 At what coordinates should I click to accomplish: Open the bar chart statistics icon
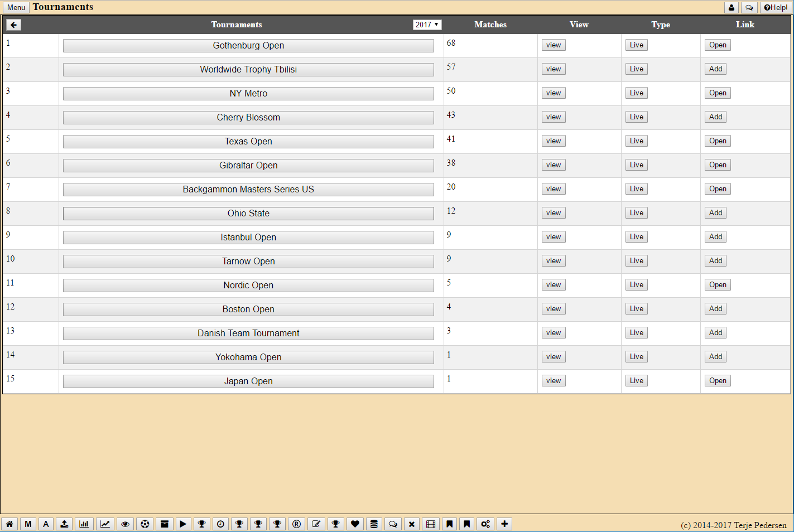point(84,524)
